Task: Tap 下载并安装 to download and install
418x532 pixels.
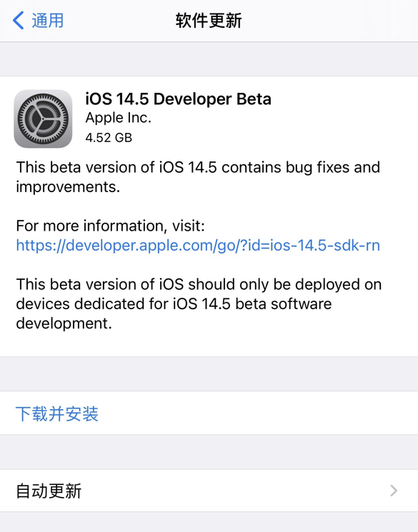Action: (57, 413)
